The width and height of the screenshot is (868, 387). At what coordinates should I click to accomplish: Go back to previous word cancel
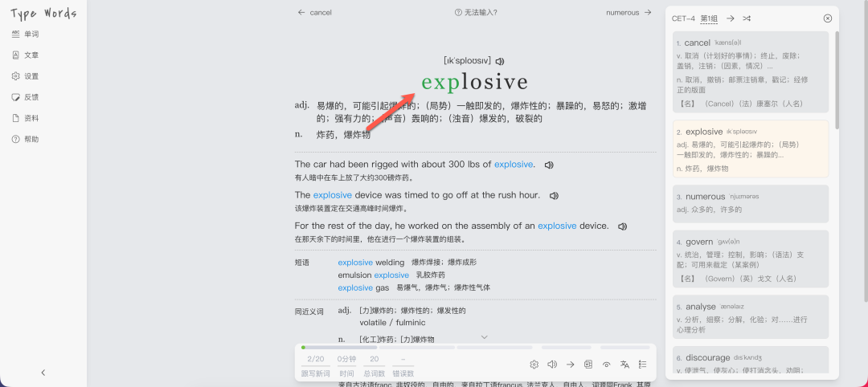(x=314, y=13)
